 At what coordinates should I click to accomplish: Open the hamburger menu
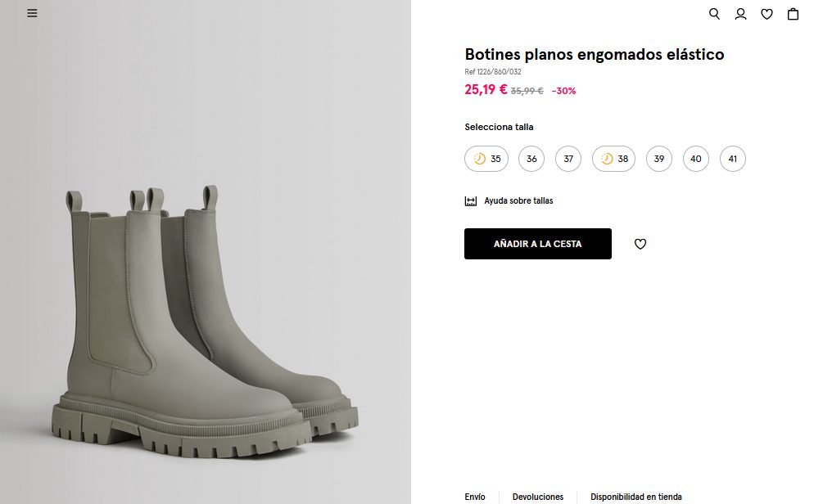coord(32,13)
